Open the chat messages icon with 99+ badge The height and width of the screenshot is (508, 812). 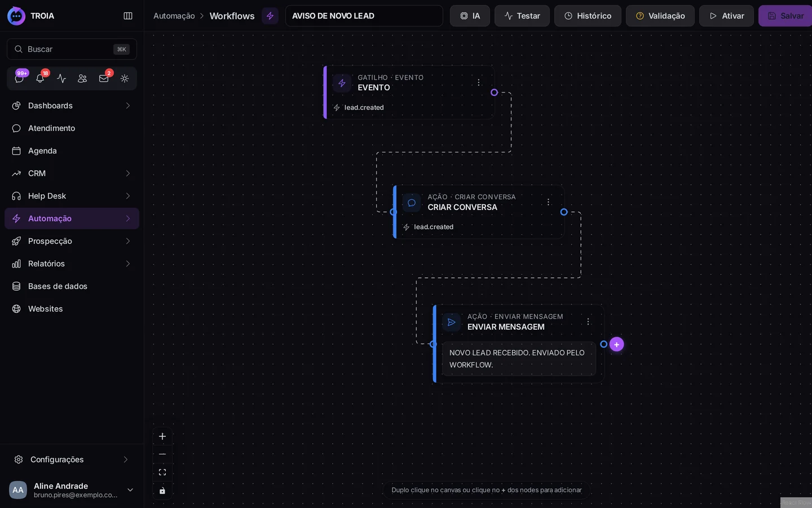tap(19, 78)
